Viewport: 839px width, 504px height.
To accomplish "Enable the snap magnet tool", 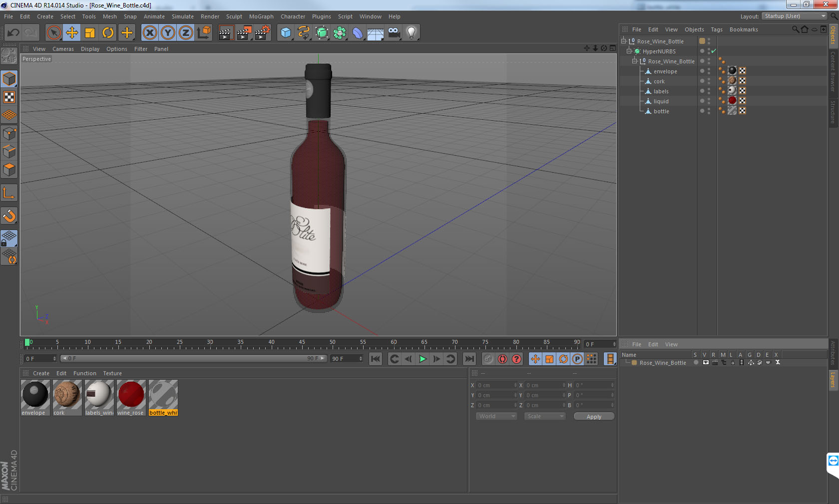I will 9,216.
